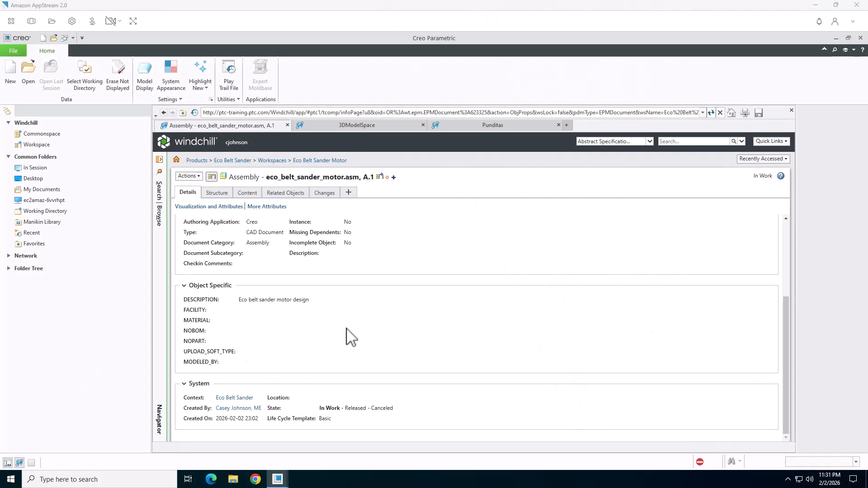Click the More Attributes link

(267, 206)
